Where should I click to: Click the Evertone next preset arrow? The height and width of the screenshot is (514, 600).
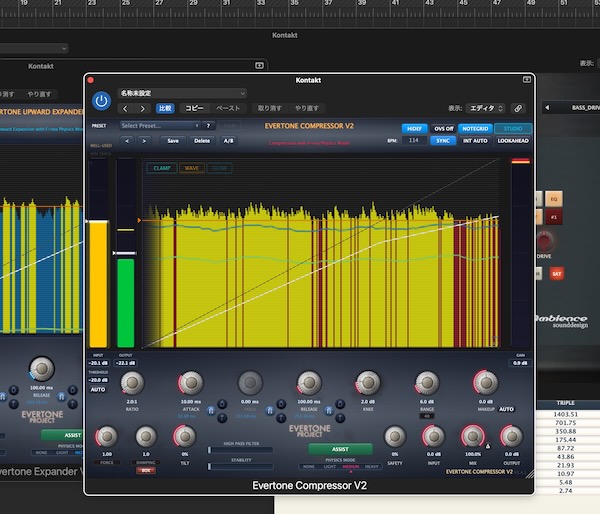pos(144,141)
